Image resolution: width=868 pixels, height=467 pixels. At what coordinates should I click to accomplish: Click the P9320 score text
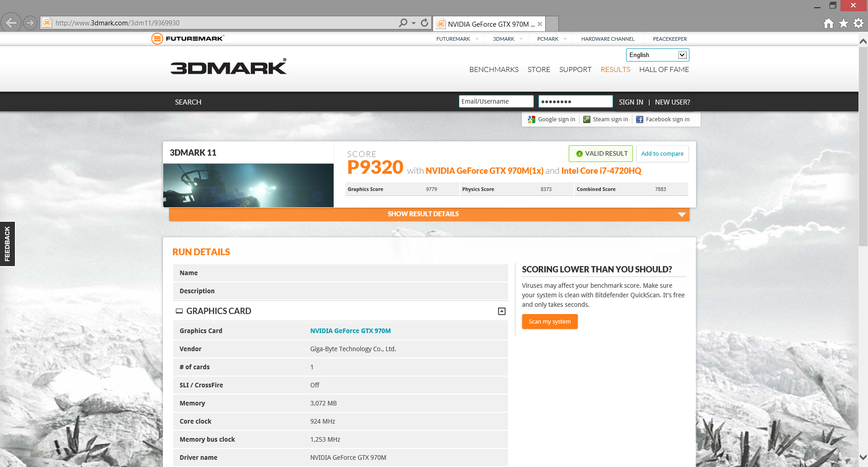pos(375,167)
